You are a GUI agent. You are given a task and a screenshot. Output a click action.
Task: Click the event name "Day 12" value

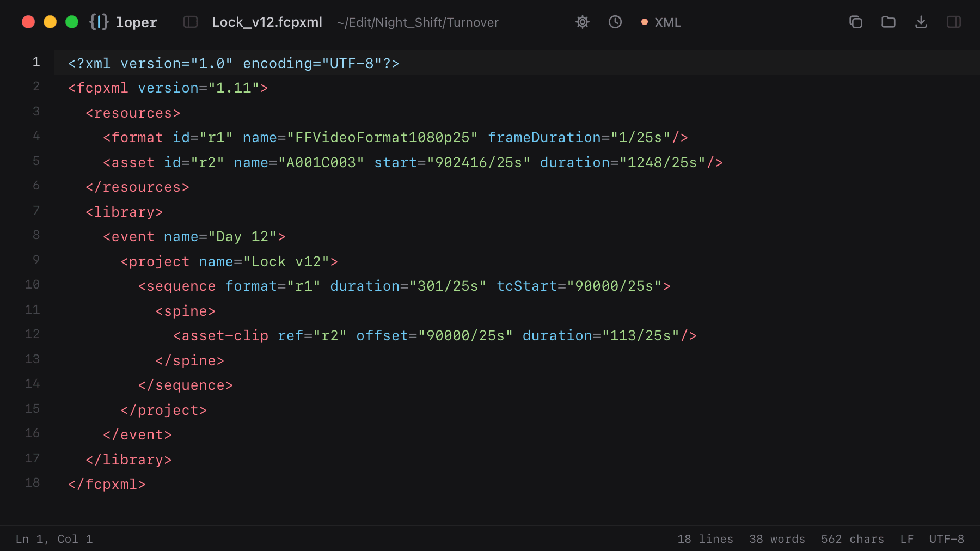(242, 237)
